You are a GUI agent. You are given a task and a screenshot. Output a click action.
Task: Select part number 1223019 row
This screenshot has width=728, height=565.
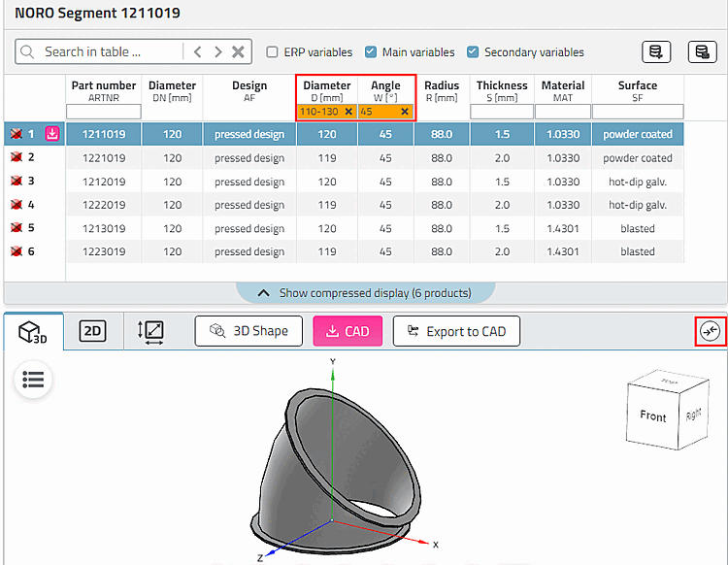[104, 251]
